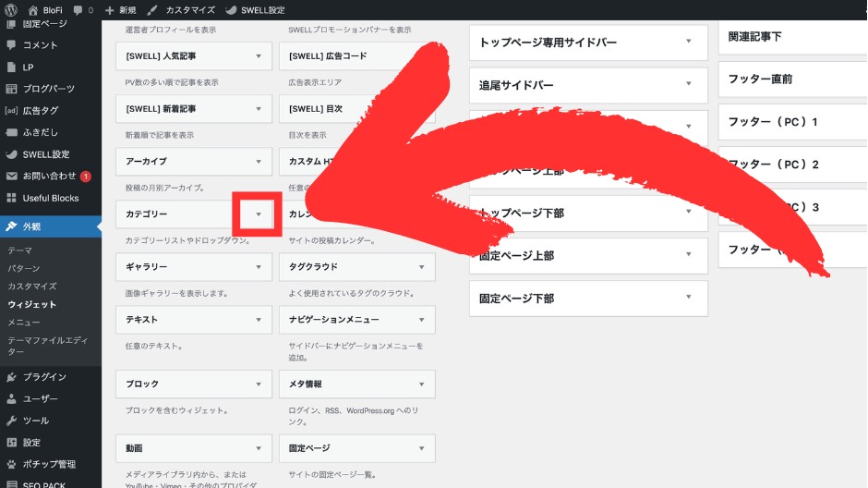Screen dimensions: 868x488
Task: Expand the アーカイブ widget arrow
Action: point(258,161)
